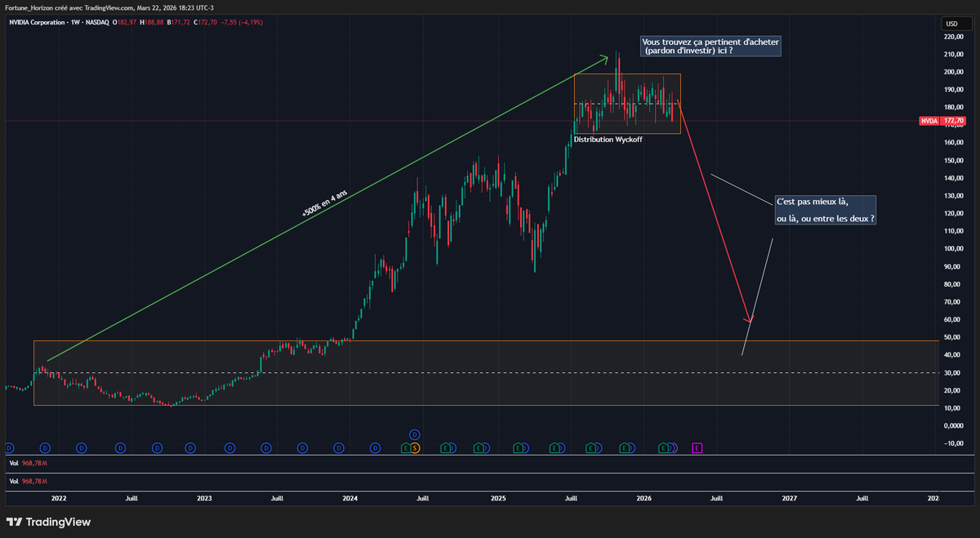This screenshot has height=538, width=980.
Task: Click the rightmost purple E earnings marker
Action: coord(696,447)
